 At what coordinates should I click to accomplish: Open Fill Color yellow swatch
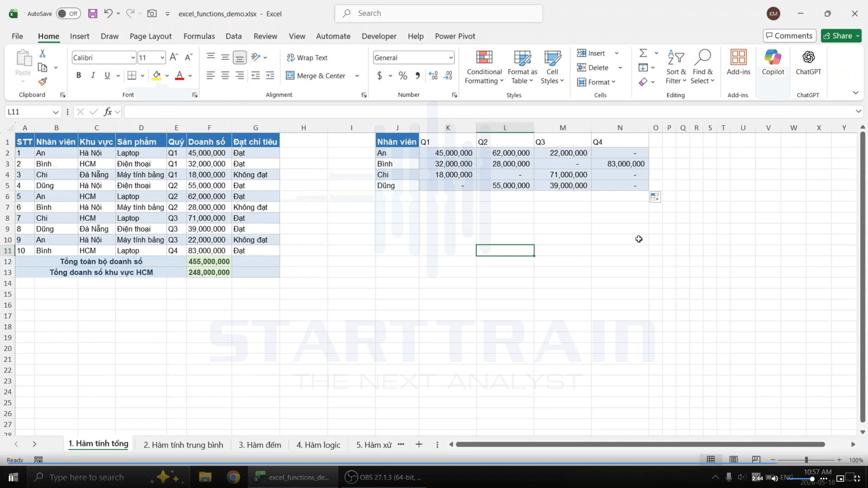(157, 76)
